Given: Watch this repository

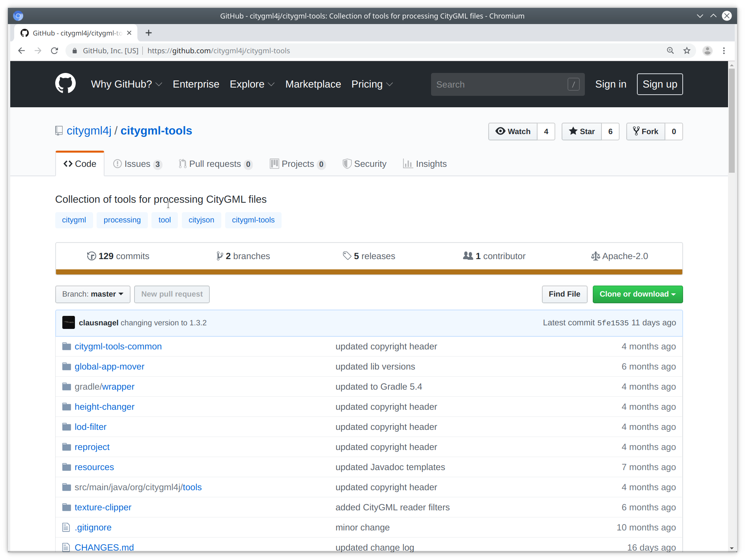Looking at the screenshot, I should [x=513, y=131].
